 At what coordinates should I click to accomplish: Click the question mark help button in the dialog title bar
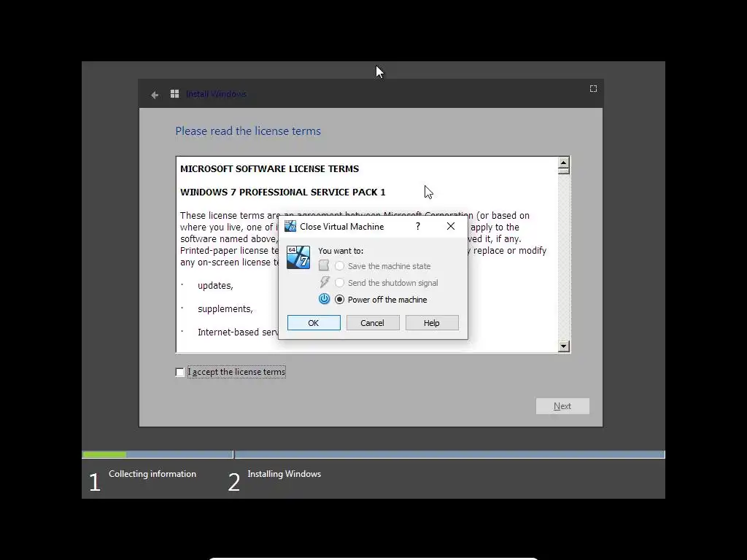coord(418,226)
